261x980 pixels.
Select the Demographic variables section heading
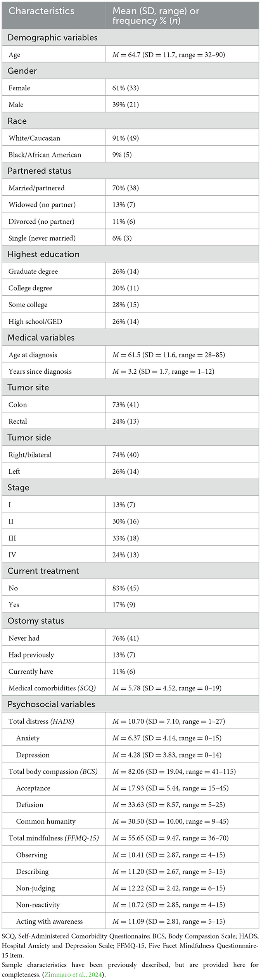coord(52,38)
